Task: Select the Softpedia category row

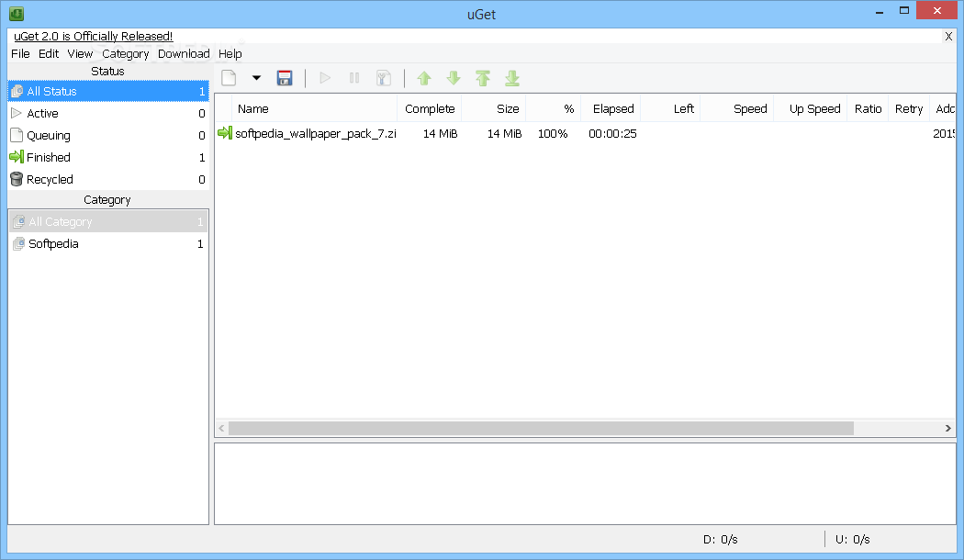Action: 108,243
